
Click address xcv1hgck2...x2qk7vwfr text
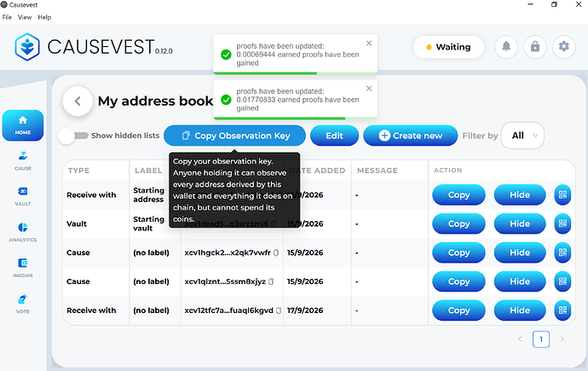(228, 252)
